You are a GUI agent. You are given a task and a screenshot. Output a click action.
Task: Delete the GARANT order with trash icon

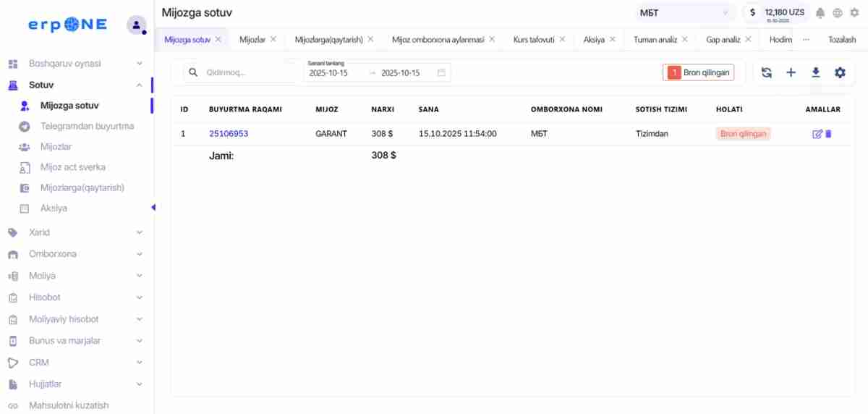[x=829, y=134]
